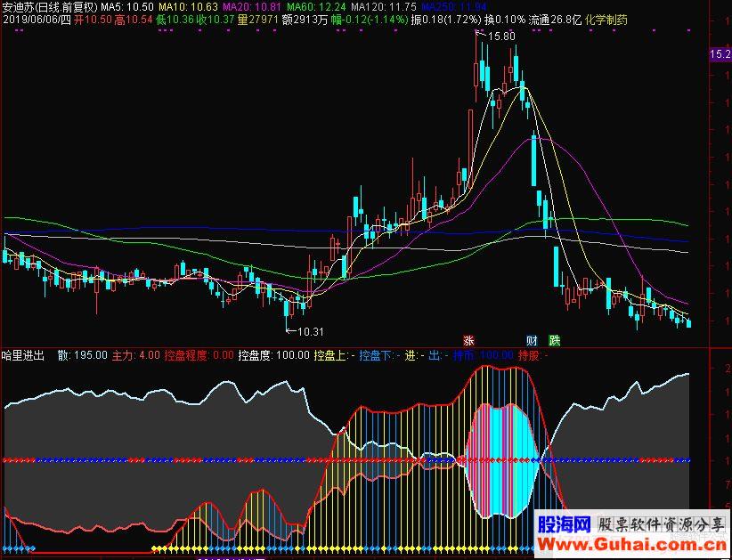The image size is (732, 560).
Task: Click the high price 高10.54
Action: pos(134,20)
